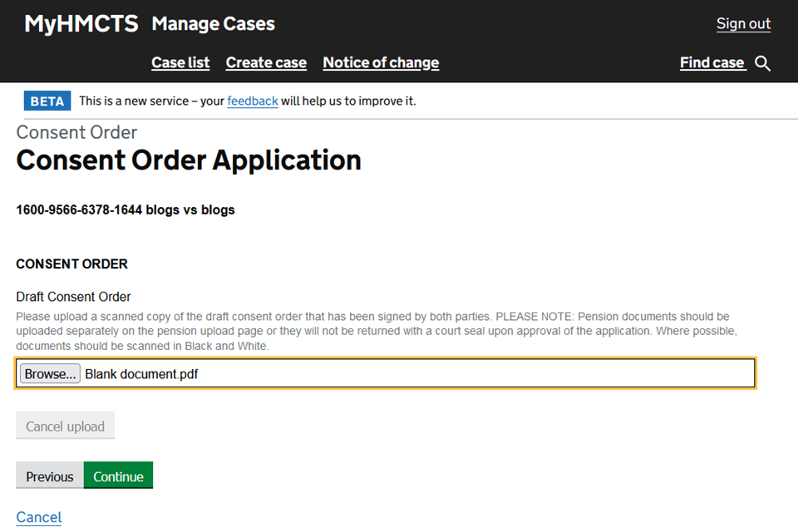Click the Consent Order Application heading
The width and height of the screenshot is (798, 532).
coord(189,160)
